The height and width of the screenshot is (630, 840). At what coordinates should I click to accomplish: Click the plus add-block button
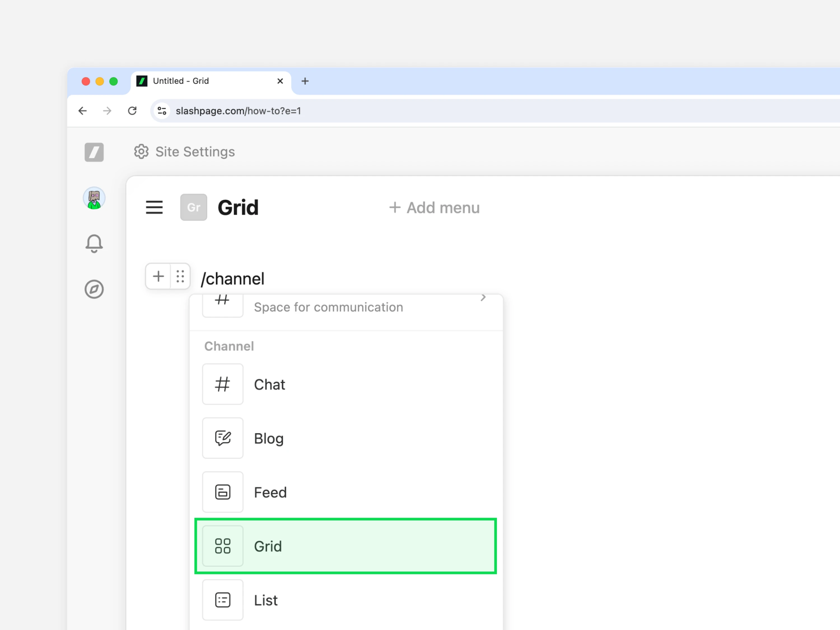click(158, 276)
